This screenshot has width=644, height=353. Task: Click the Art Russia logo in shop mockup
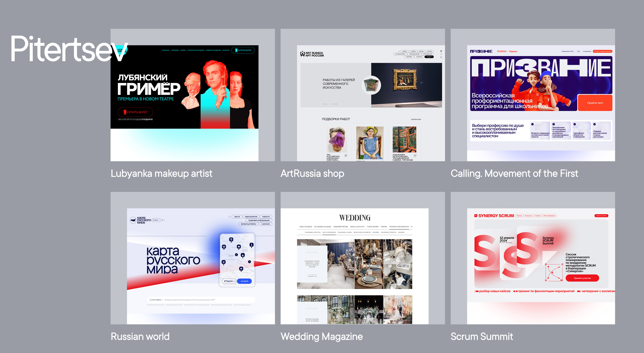(312, 54)
